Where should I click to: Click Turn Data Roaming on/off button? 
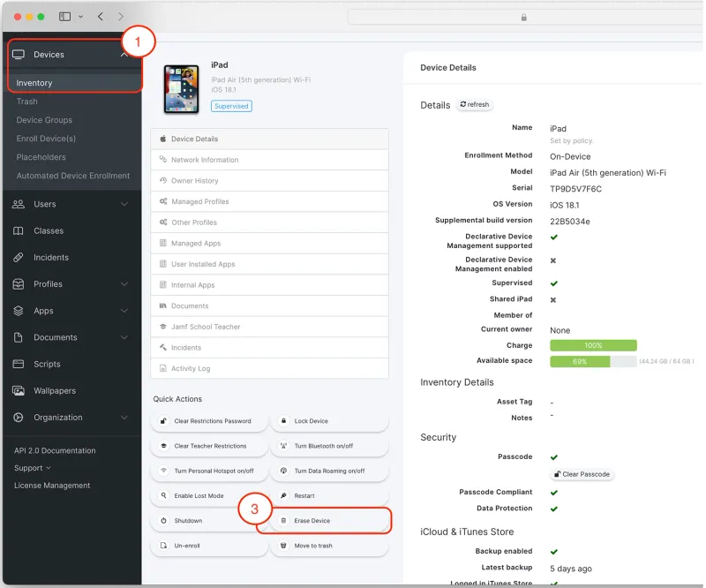click(329, 471)
